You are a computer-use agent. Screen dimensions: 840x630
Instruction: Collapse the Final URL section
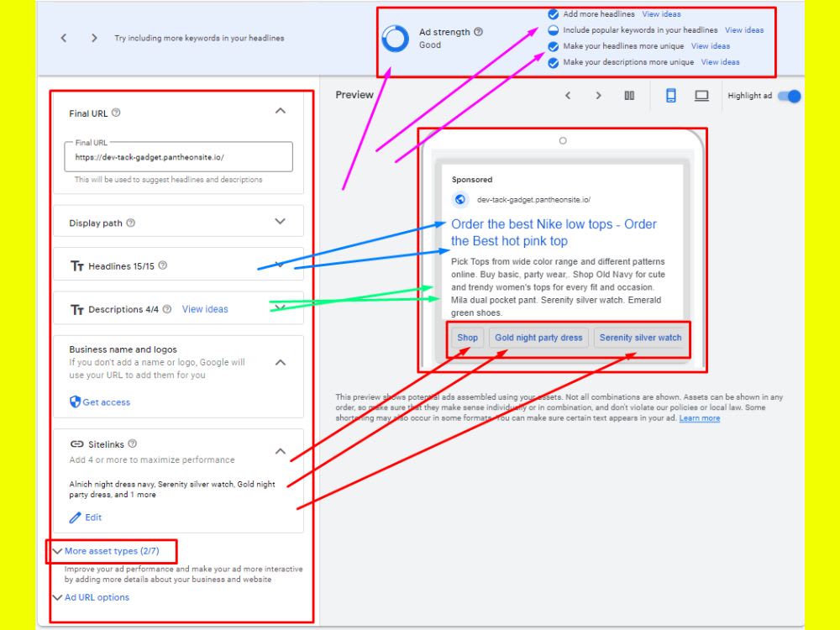click(281, 110)
